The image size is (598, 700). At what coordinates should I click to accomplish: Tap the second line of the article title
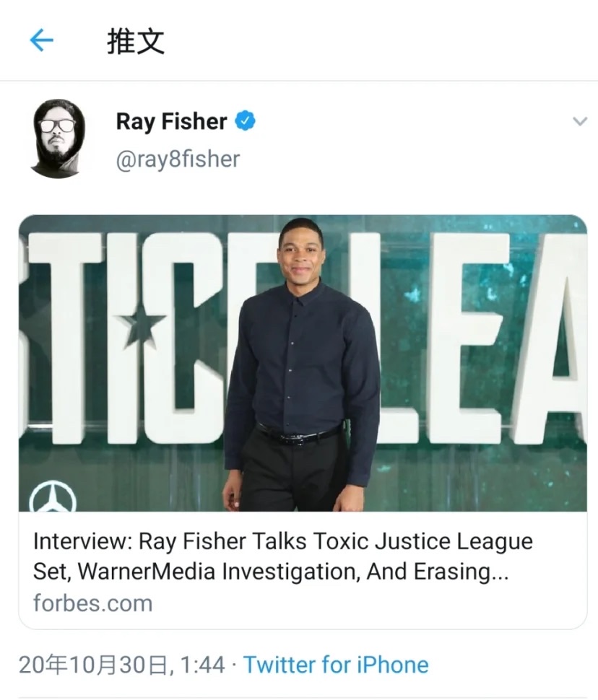[x=271, y=572]
